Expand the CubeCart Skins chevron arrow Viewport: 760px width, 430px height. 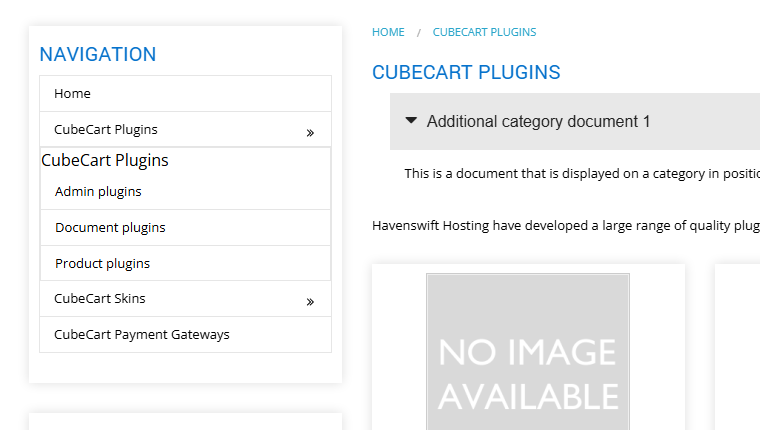(310, 302)
